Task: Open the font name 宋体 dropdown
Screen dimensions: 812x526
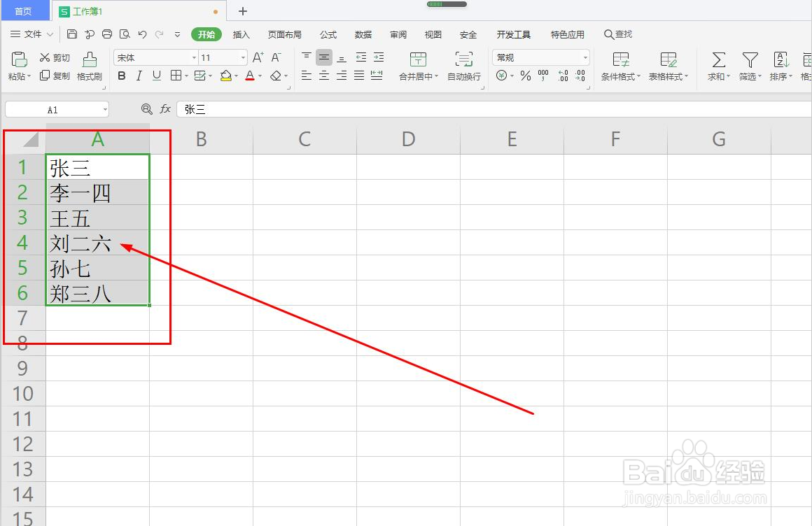Action: tap(194, 57)
